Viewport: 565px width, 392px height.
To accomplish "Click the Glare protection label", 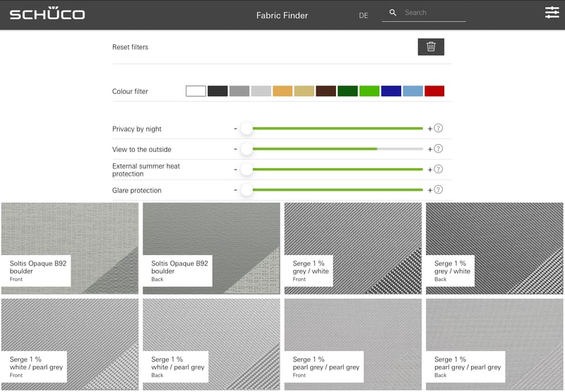I will coord(136,190).
